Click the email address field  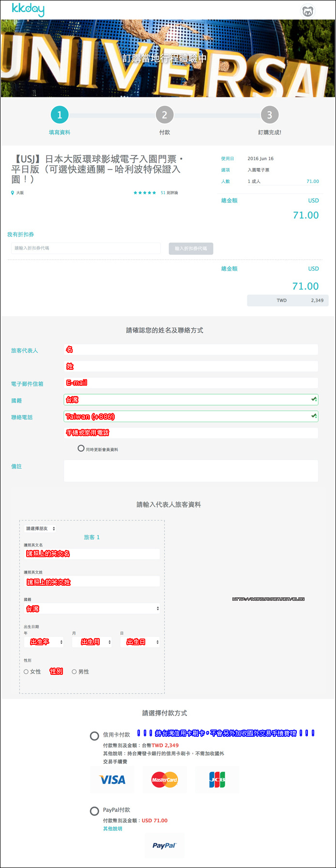pyautogui.click(x=191, y=383)
